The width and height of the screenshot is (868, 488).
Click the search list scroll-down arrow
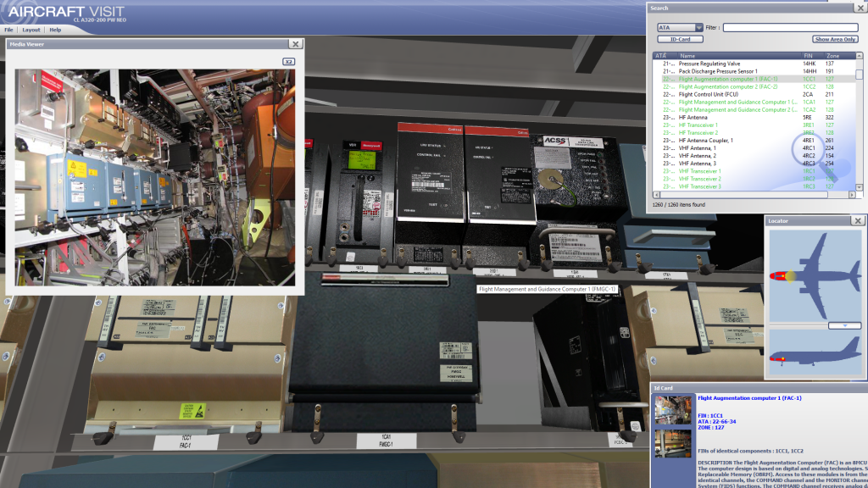[x=860, y=187]
